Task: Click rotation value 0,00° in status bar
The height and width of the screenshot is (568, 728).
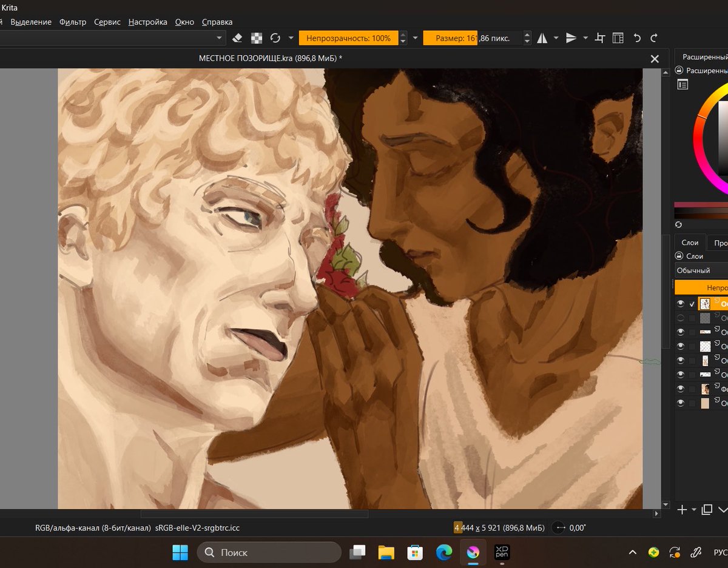Action: [578, 528]
